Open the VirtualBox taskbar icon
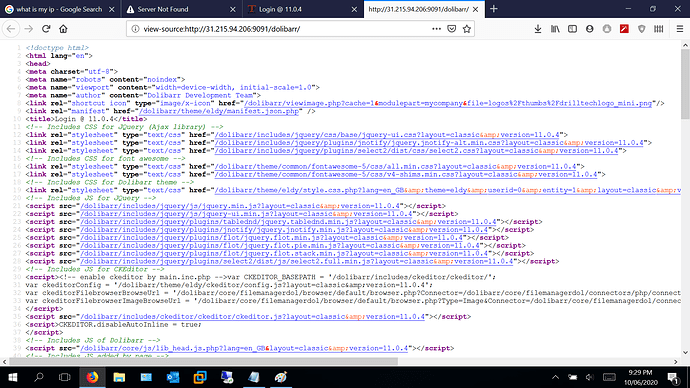Screen dimensions: 690x388 point(200,377)
